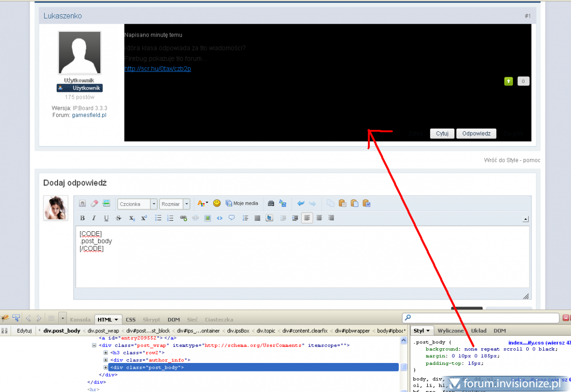Click the green reputation up arrow
The height and width of the screenshot is (392, 571).
pyautogui.click(x=509, y=81)
